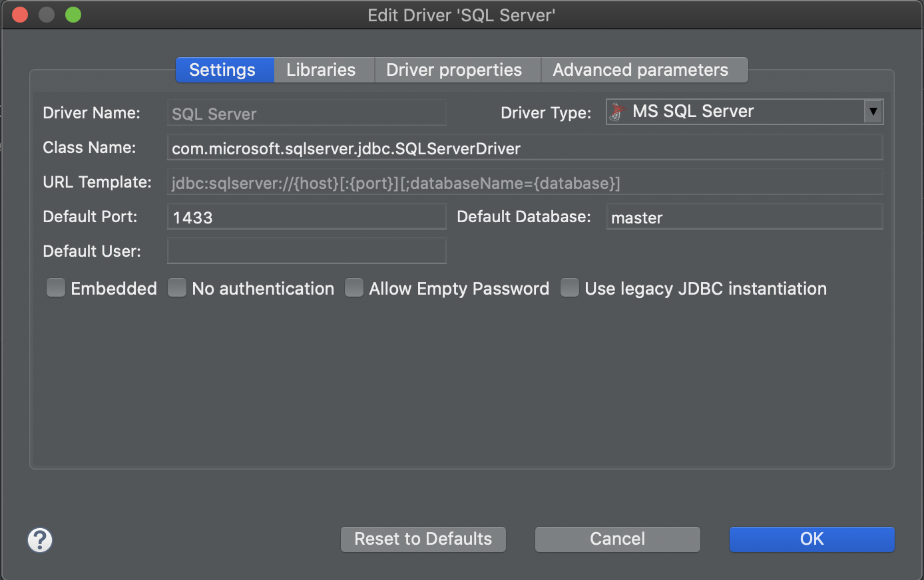Click the dropdown arrow next to MS SQL Server
The height and width of the screenshot is (580, 924).
click(x=873, y=111)
